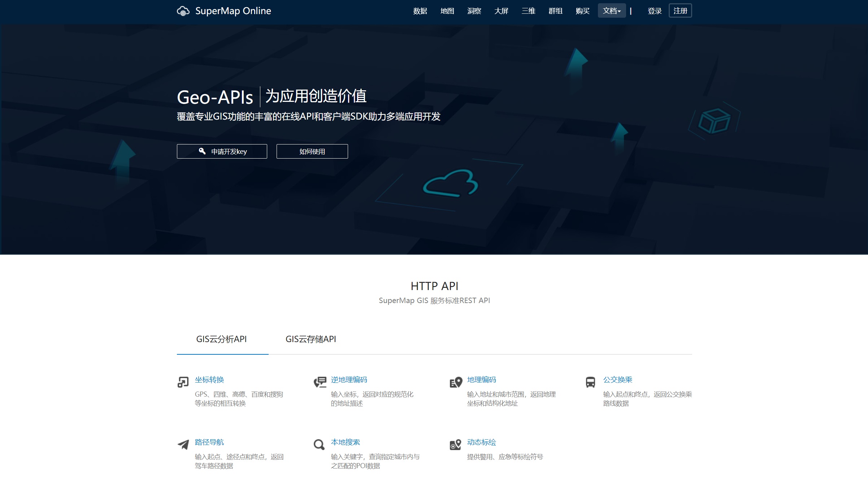Click the 坐标转换 icon

coord(183,382)
